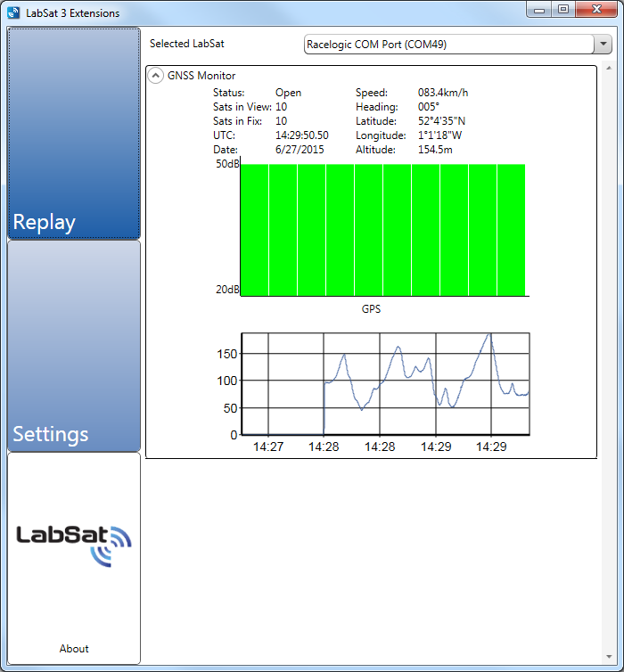Open the Settings panel

(x=74, y=346)
